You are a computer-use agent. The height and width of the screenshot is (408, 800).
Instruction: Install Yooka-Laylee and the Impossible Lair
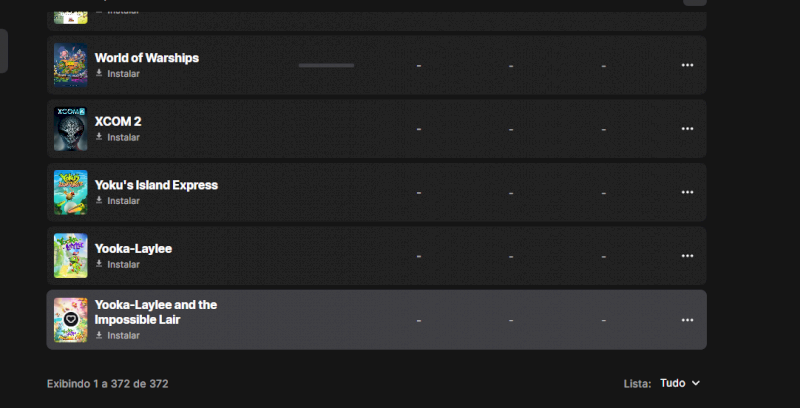tap(123, 335)
